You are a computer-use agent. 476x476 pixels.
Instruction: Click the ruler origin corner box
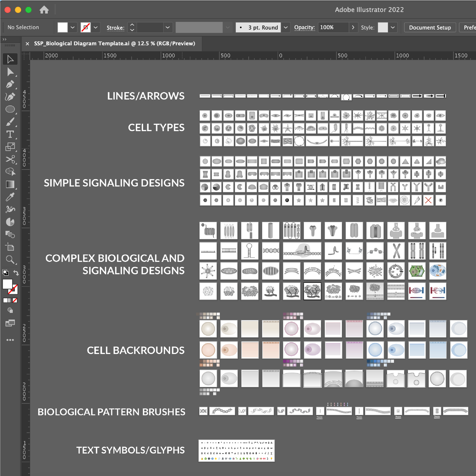(x=26, y=56)
